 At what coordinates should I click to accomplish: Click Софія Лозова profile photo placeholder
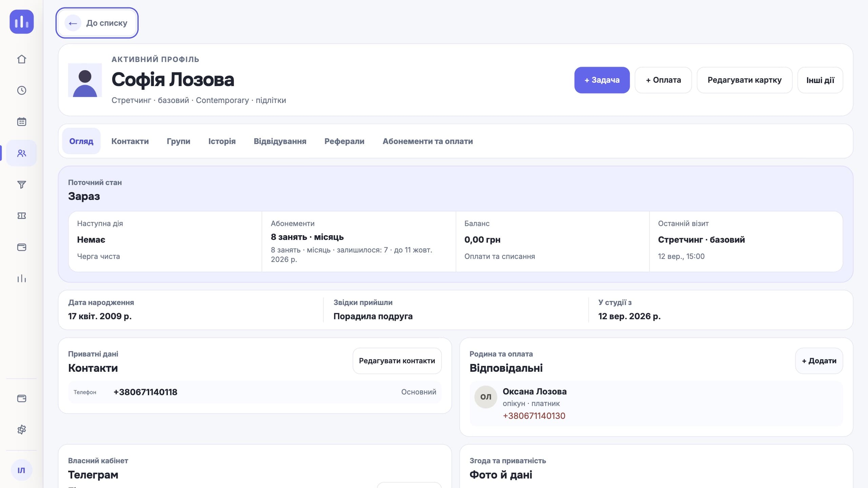85,80
